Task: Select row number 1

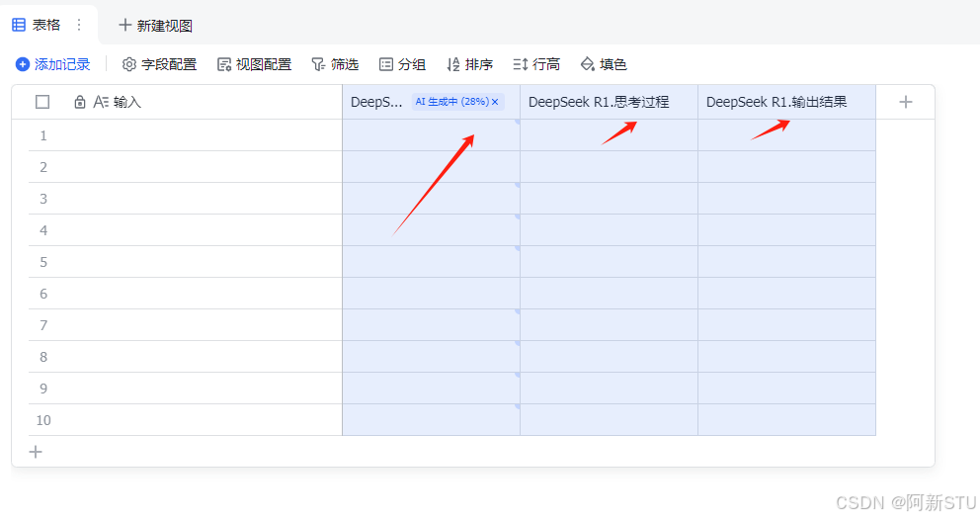Action: pos(43,135)
